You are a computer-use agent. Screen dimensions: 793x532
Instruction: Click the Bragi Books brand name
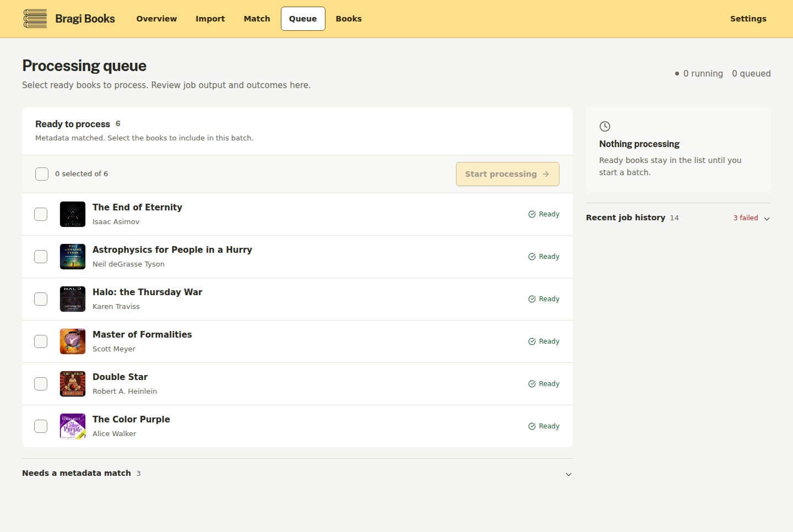pyautogui.click(x=85, y=19)
